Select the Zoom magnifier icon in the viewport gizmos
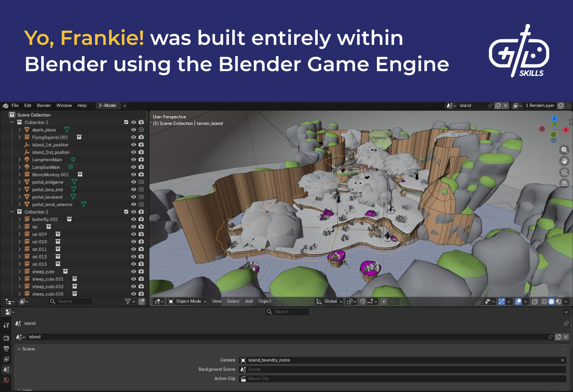 [564, 149]
